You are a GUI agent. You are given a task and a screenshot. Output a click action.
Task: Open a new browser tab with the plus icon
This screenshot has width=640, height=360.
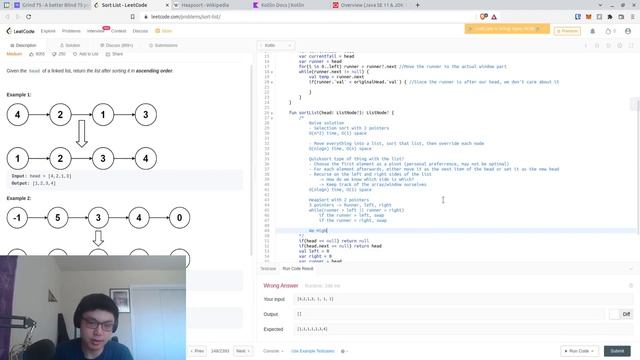[x=417, y=5]
